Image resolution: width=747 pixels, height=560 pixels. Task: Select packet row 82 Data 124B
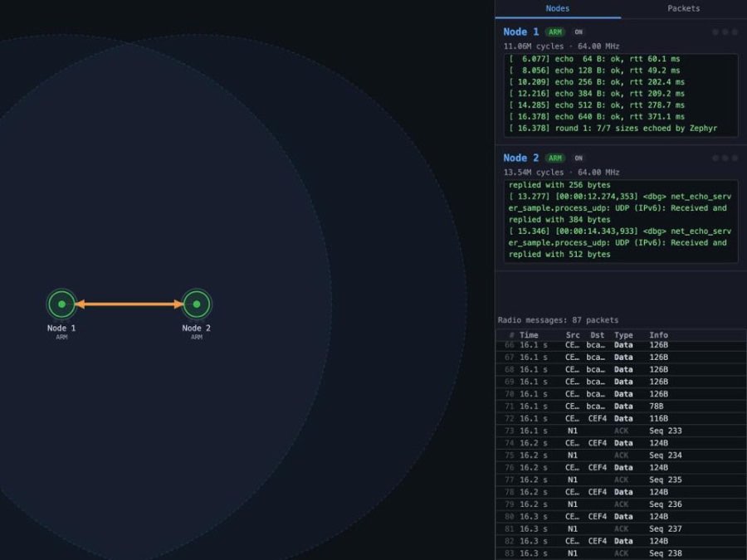tap(621, 541)
